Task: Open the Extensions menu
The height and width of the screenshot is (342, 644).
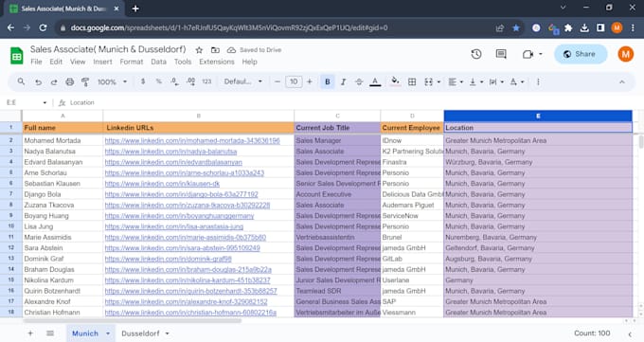Action: tap(217, 62)
